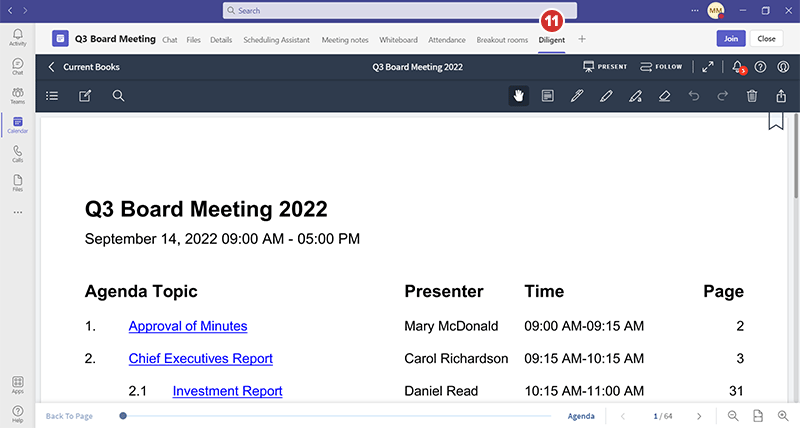Click the share export icon
The width and height of the screenshot is (800, 428).
click(781, 96)
